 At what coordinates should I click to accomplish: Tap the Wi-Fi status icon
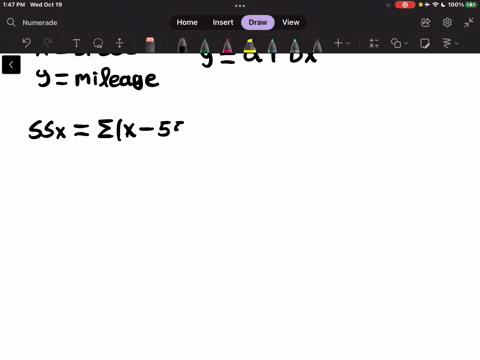coord(435,5)
